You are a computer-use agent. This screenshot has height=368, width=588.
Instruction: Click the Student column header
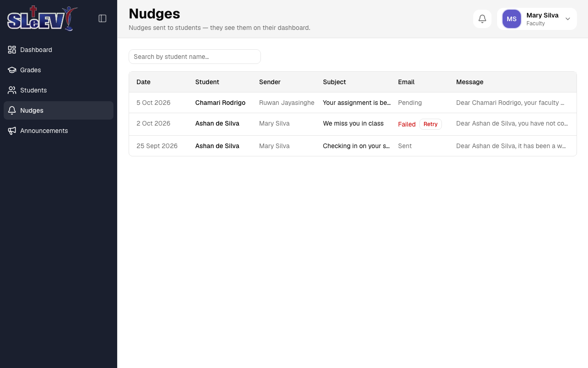coord(207,82)
